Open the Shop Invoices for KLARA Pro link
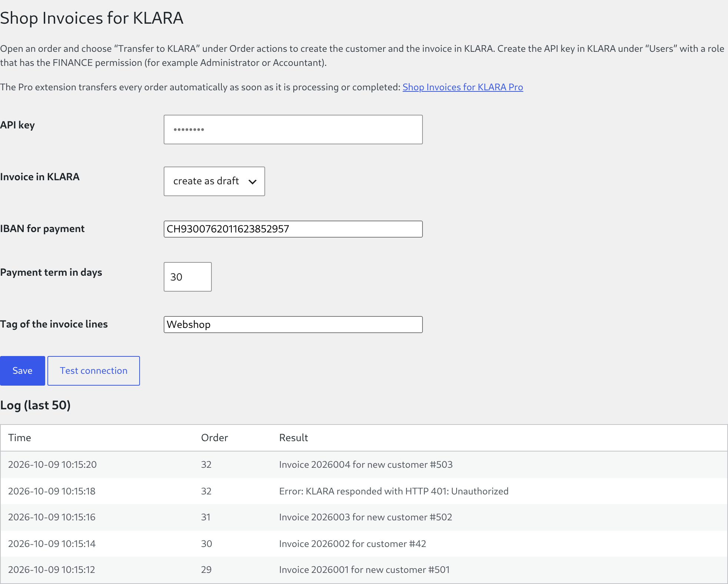Viewport: 728px width, 584px height. point(463,87)
